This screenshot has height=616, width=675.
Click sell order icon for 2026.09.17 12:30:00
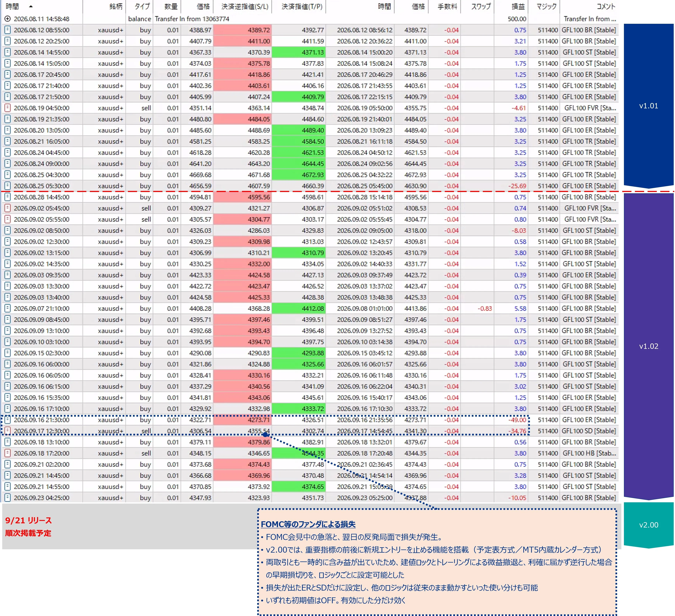(7, 431)
